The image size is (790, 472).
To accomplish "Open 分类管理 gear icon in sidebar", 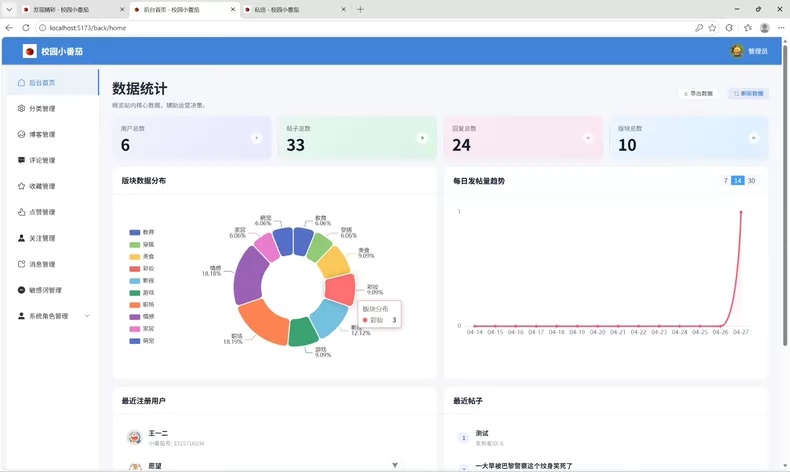I will (x=21, y=108).
